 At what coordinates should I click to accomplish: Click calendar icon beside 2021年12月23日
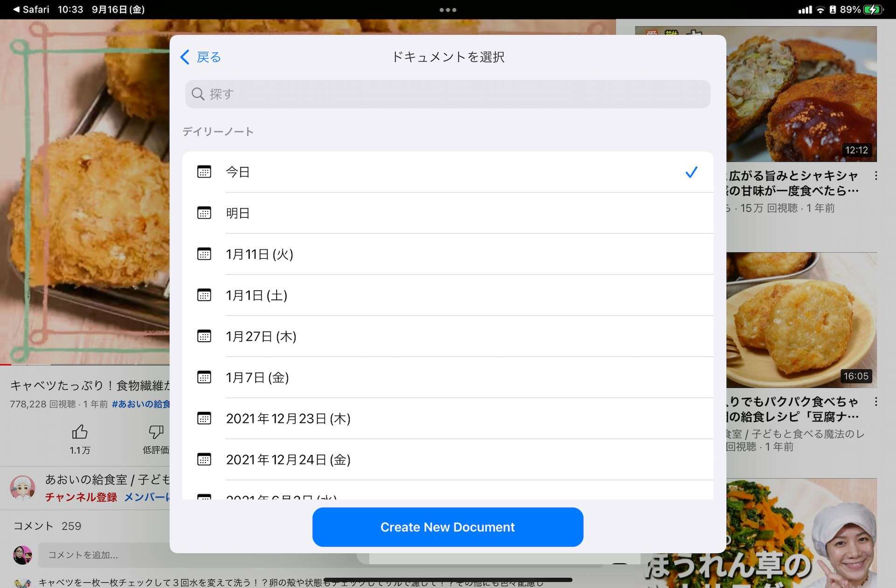[204, 418]
